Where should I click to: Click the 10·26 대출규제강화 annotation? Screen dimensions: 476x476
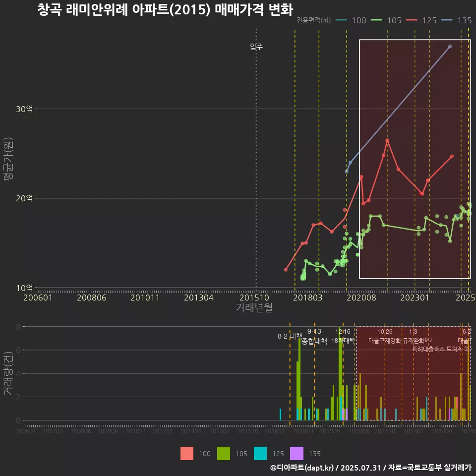point(385,336)
